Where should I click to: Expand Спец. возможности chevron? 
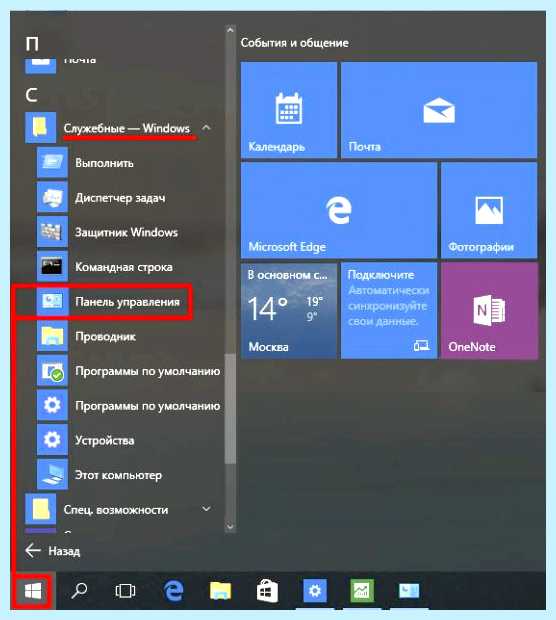206,509
